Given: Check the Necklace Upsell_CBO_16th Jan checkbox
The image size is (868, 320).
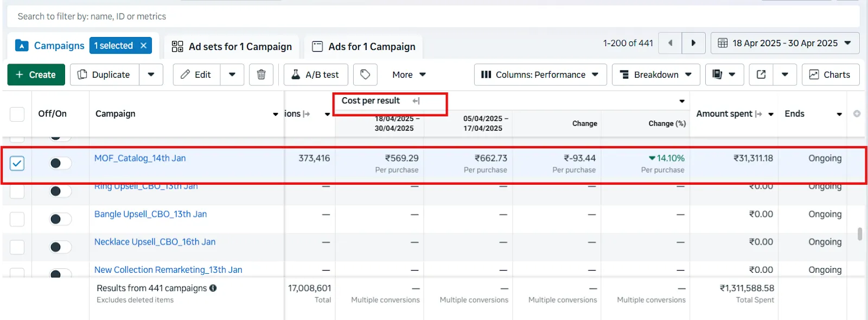Looking at the screenshot, I should [17, 247].
